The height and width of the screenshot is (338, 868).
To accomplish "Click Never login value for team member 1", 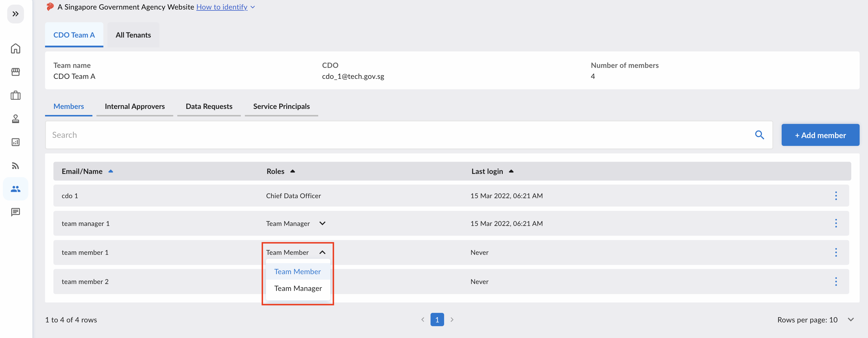I will tap(480, 252).
